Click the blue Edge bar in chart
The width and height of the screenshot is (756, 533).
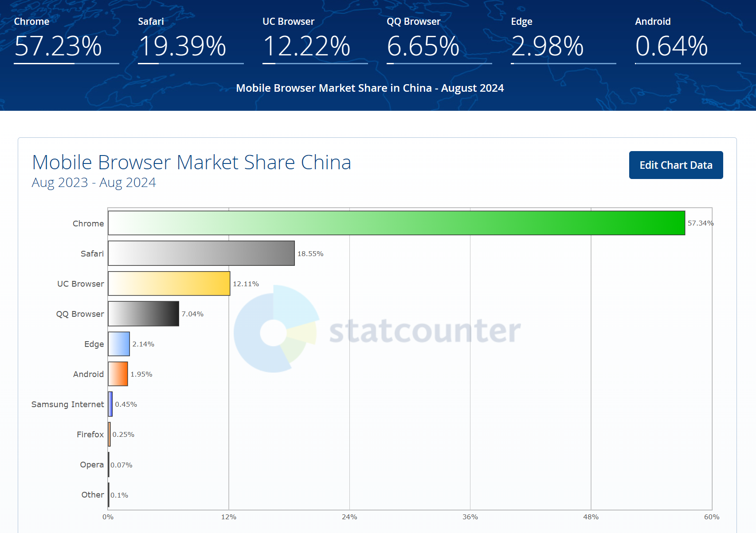click(x=119, y=344)
